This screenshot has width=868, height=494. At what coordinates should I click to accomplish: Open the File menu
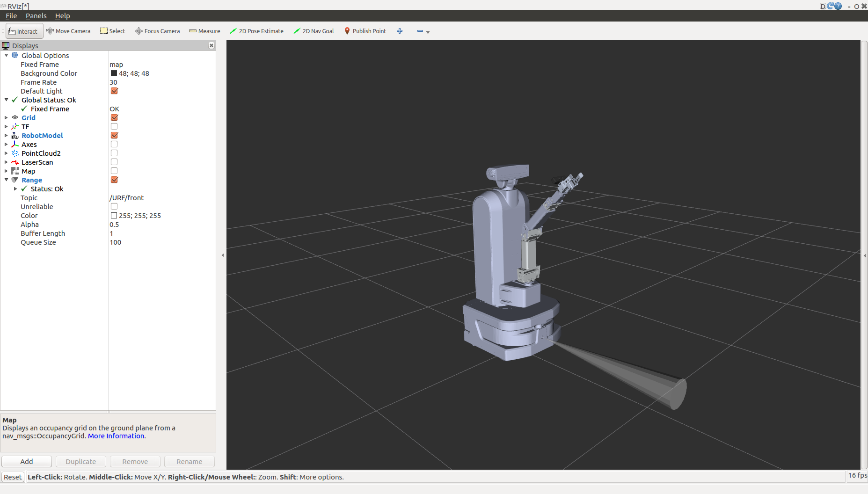(x=11, y=16)
